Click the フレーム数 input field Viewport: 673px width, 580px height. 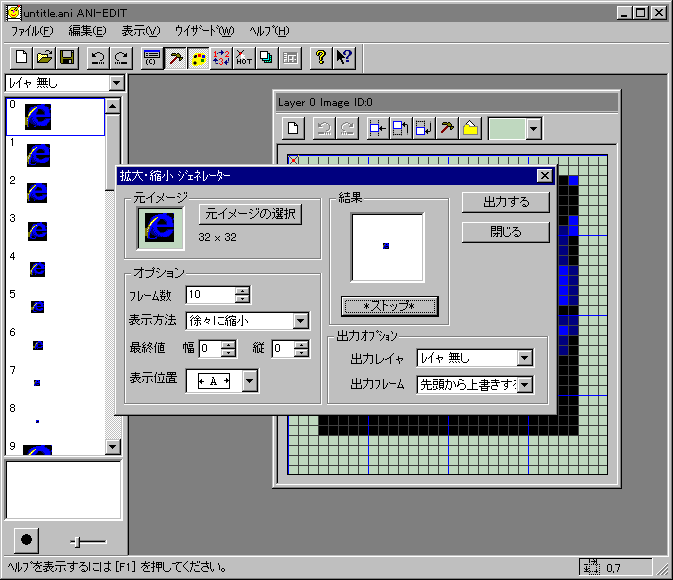coord(211,295)
